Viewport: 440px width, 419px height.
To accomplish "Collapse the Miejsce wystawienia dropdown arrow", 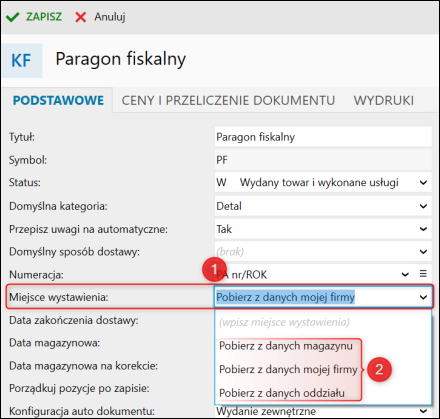I will click(423, 297).
